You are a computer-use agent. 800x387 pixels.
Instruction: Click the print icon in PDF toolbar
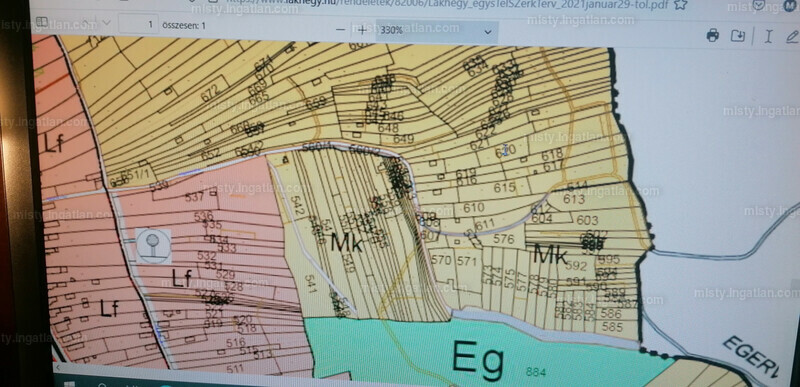pyautogui.click(x=713, y=35)
